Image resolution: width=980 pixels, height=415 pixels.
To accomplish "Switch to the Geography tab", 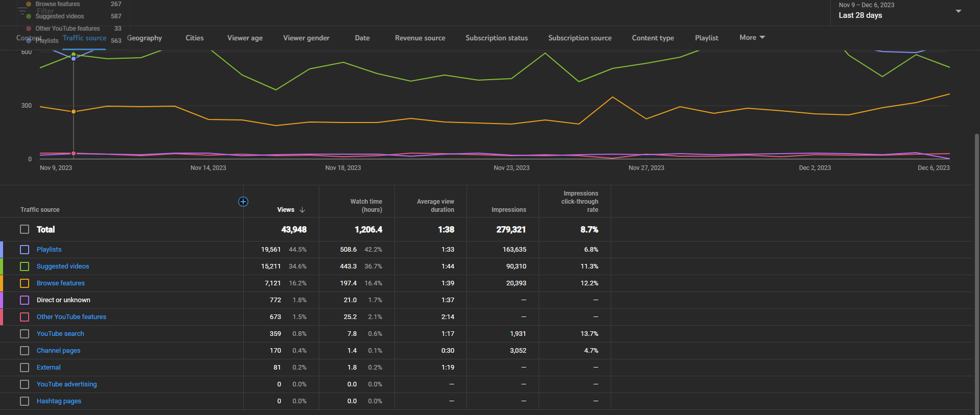I will [x=145, y=38].
